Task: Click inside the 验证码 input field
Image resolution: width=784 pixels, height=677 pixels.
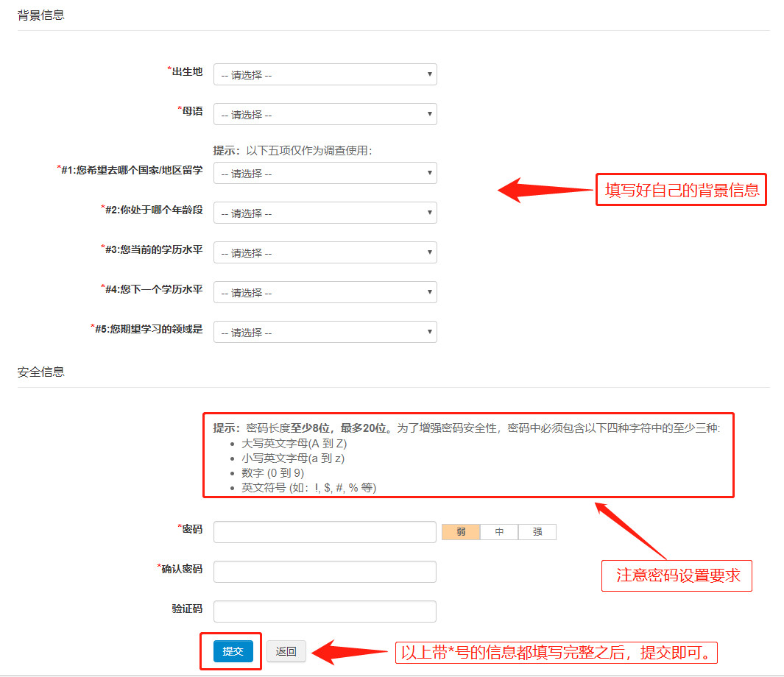Action: tap(324, 611)
